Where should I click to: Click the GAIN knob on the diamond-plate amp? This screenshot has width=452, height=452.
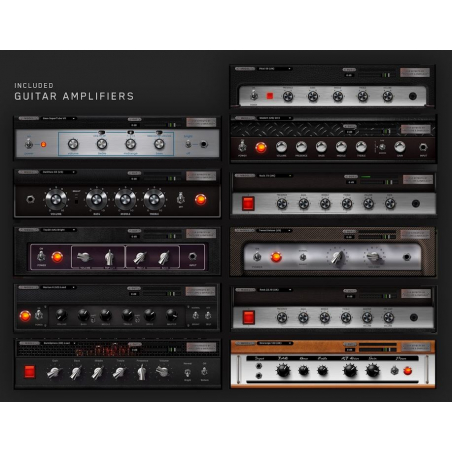pos(400,147)
